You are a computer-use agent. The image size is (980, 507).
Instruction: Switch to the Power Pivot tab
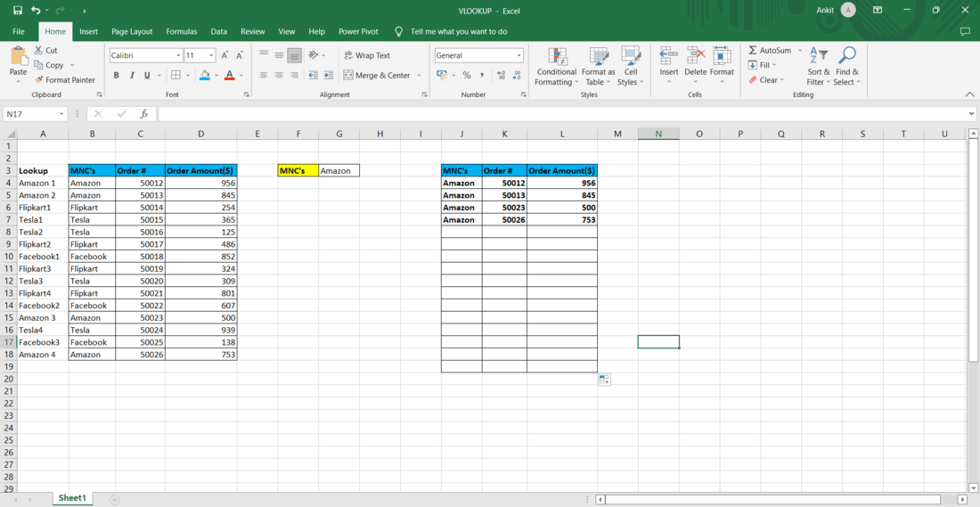(x=359, y=31)
